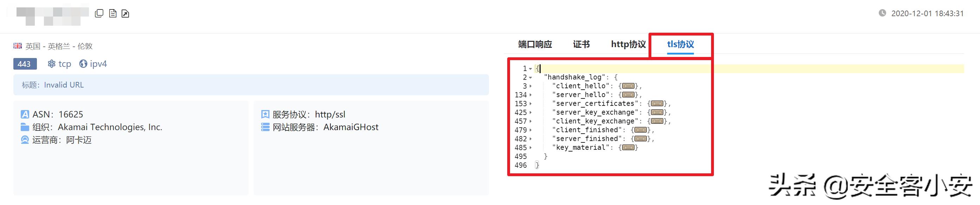Select the tls协议 tab
This screenshot has width=980, height=205.
pyautogui.click(x=680, y=44)
